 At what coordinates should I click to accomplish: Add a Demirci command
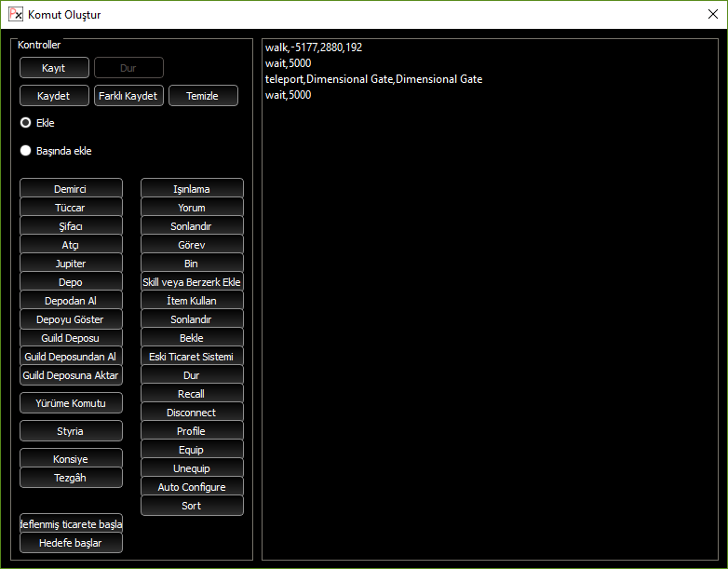[71, 189]
